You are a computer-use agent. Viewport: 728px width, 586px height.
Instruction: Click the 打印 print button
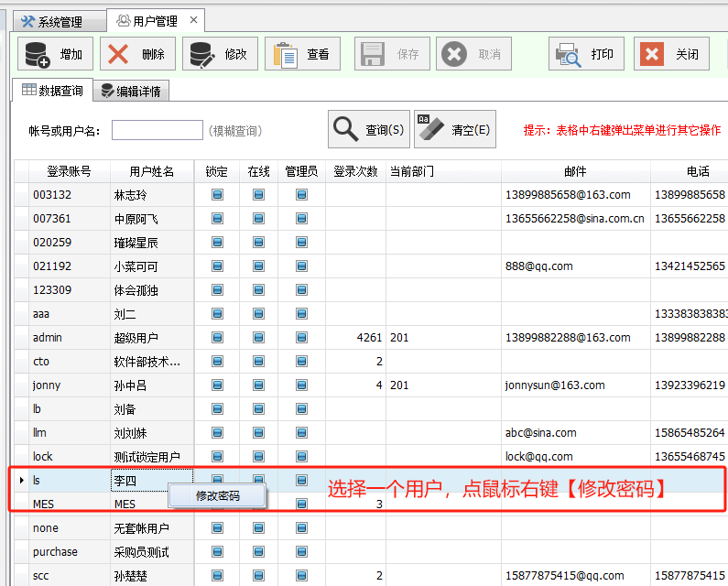586,54
